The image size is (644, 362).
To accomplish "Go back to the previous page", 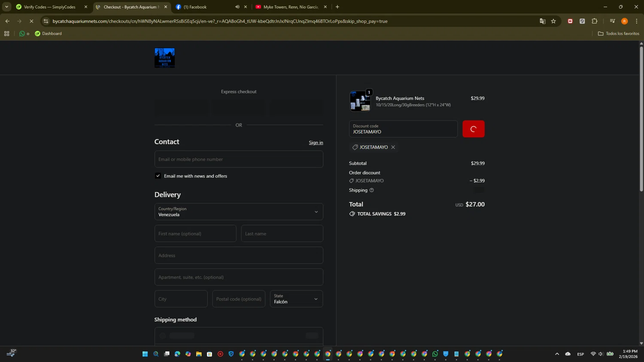I will click(x=7, y=21).
